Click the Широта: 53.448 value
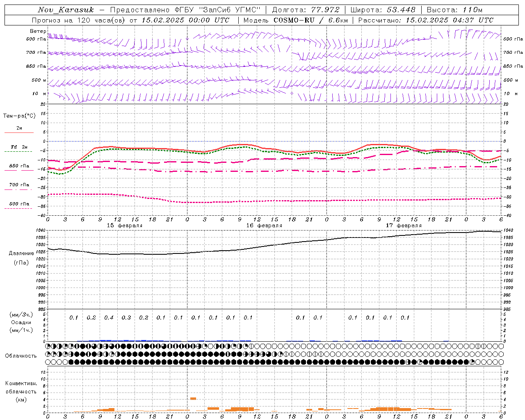 [383, 9]
